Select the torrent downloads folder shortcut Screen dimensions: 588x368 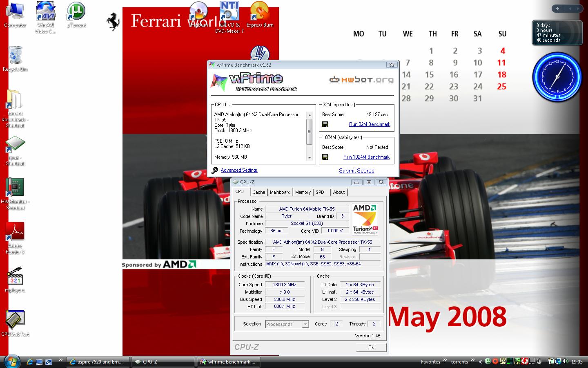pyautogui.click(x=15, y=109)
